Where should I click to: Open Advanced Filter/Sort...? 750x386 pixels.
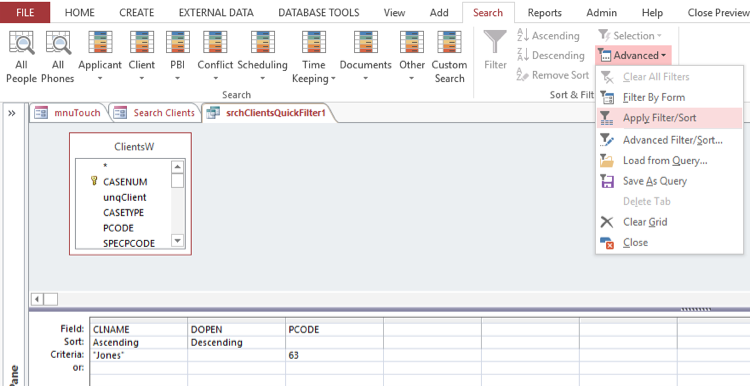tap(669, 140)
